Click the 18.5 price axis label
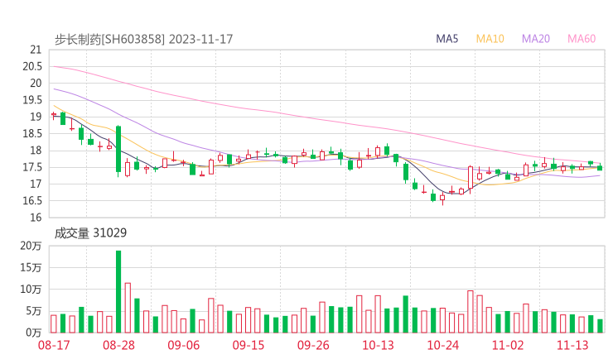 click(x=32, y=134)
